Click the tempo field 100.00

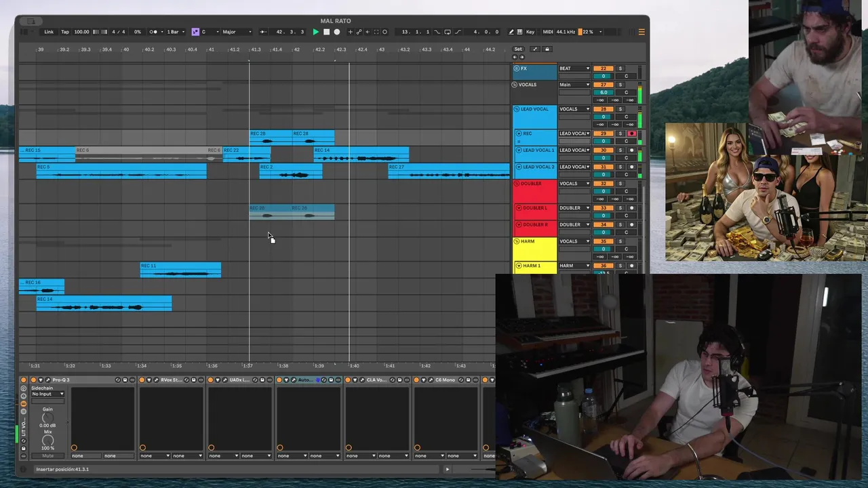(x=81, y=32)
